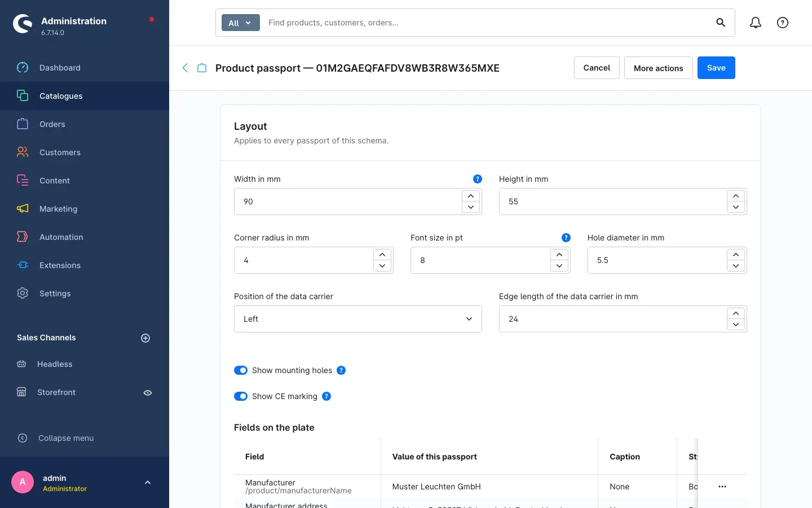Click the Shopware logo icon

click(23, 24)
